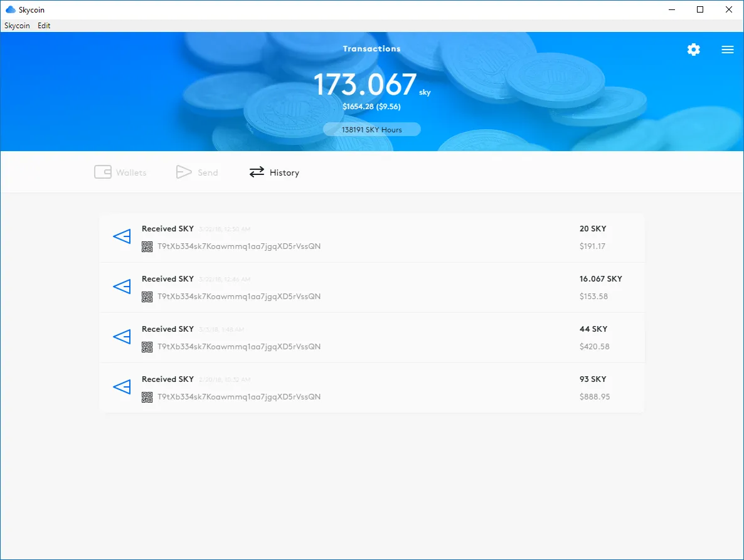
Task: Click the $153.58 value
Action: coord(593,297)
